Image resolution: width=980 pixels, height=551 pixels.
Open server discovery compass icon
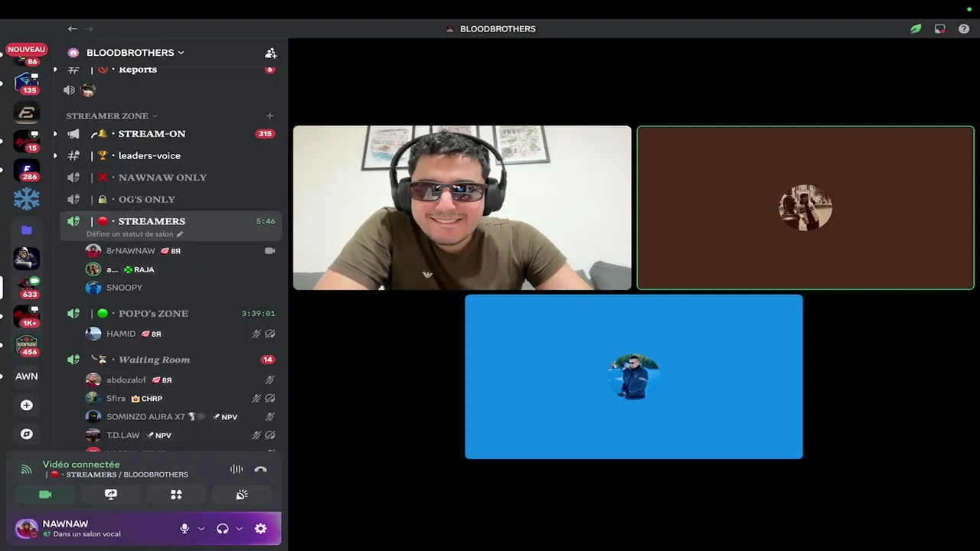tap(27, 434)
